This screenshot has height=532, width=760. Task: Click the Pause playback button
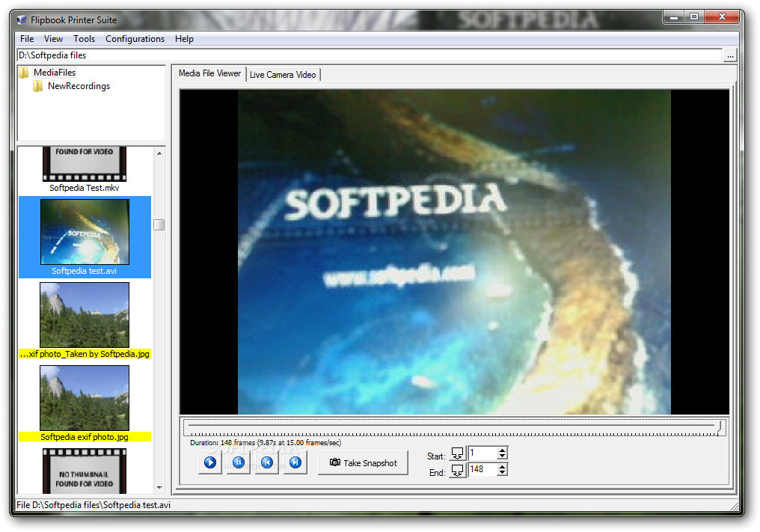(239, 462)
